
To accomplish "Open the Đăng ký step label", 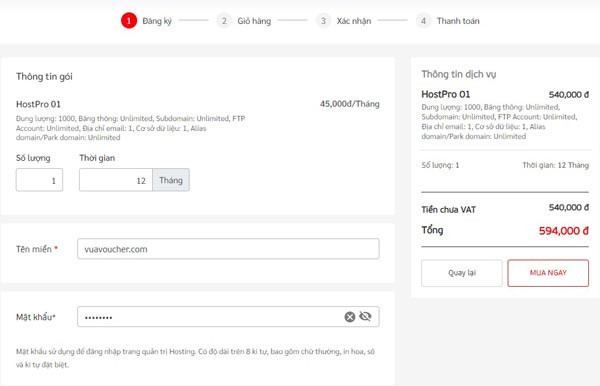I will point(157,21).
